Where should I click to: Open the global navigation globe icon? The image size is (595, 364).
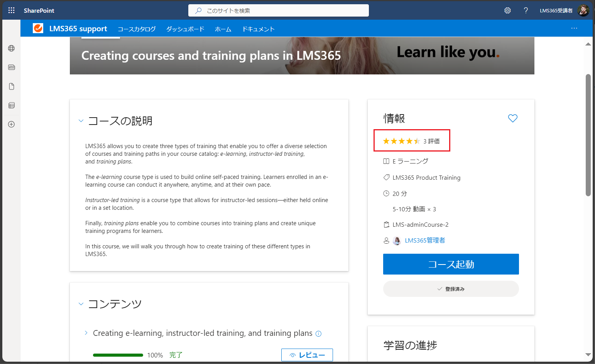pyautogui.click(x=12, y=48)
